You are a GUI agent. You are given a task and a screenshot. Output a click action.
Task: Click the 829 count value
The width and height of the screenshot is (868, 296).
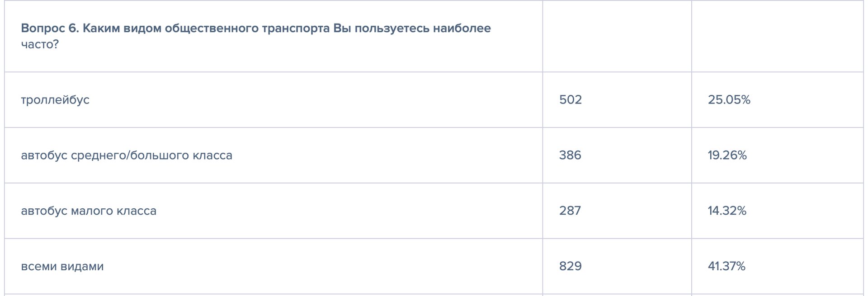click(x=570, y=267)
